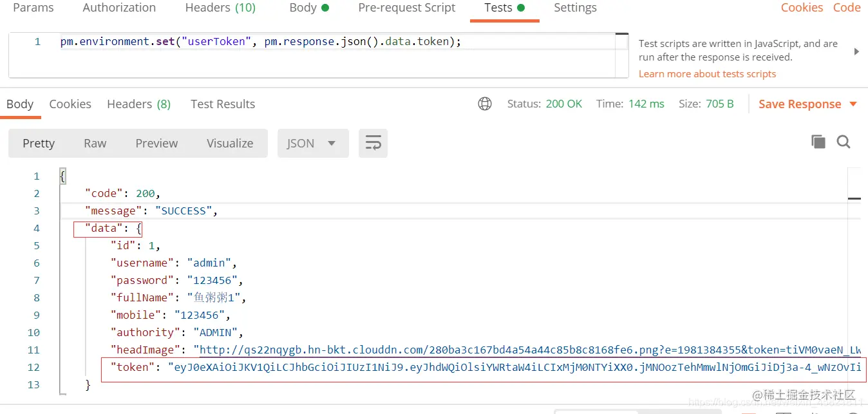Switch to Preview view
868x414 pixels.
point(156,144)
